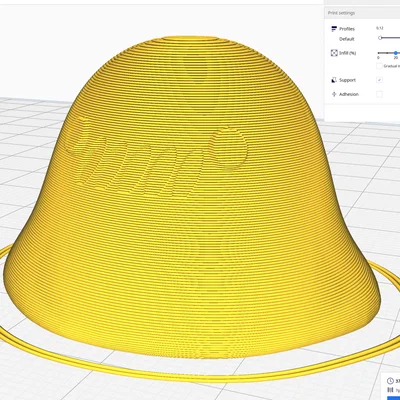Image resolution: width=400 pixels, height=400 pixels.
Task: Click the Infill slider handle at 20
Action: coord(396,53)
